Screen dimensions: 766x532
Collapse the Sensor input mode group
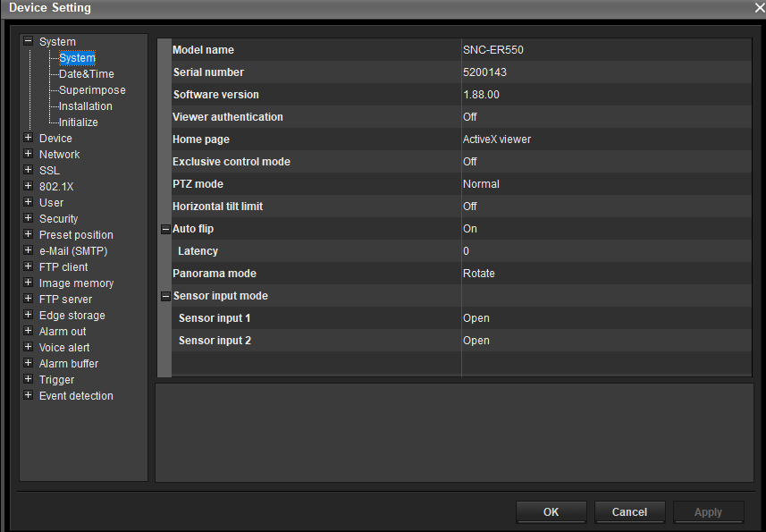click(x=164, y=296)
